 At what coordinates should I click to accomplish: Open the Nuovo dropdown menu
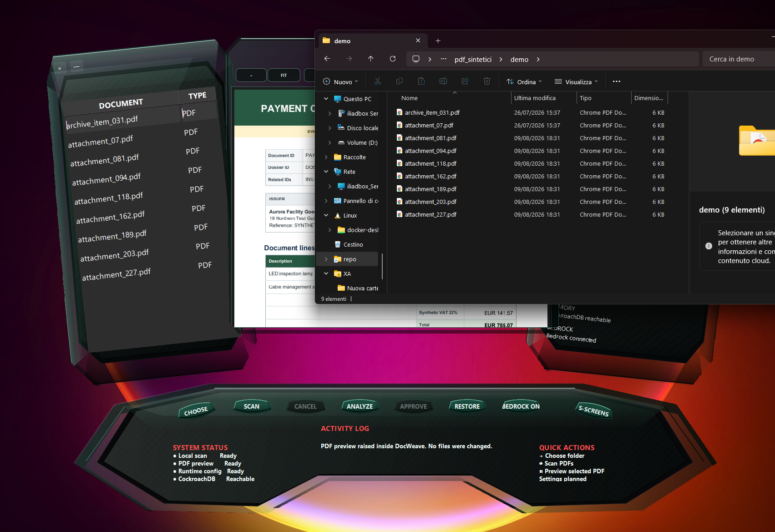pos(340,82)
